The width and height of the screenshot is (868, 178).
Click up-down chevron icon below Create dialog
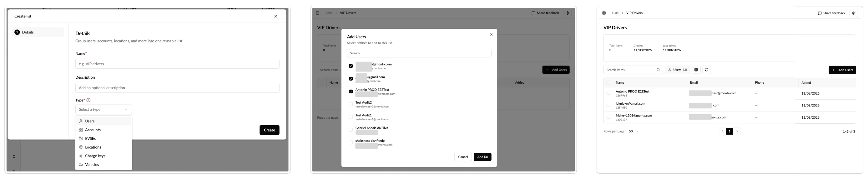(14, 157)
